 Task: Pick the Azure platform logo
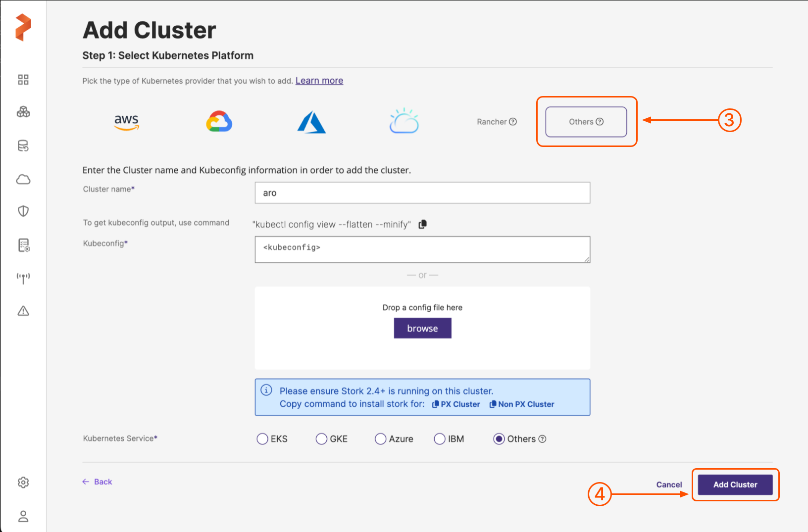(311, 122)
